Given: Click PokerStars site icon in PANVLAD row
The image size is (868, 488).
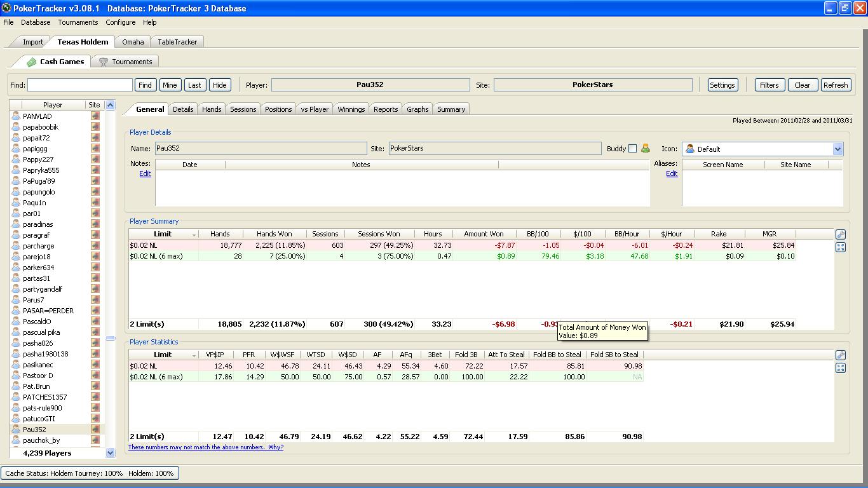Looking at the screenshot, I should pyautogui.click(x=95, y=116).
